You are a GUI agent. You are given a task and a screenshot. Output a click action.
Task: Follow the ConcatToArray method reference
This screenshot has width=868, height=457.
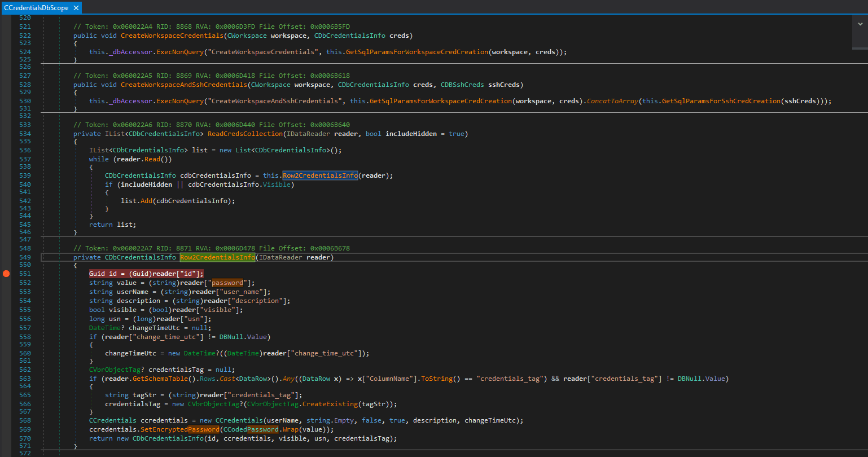(612, 101)
